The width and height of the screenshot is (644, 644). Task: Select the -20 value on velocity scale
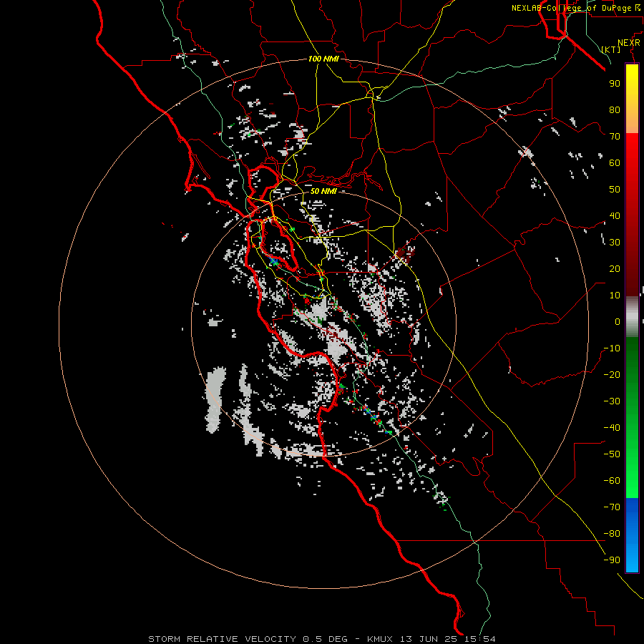612,374
